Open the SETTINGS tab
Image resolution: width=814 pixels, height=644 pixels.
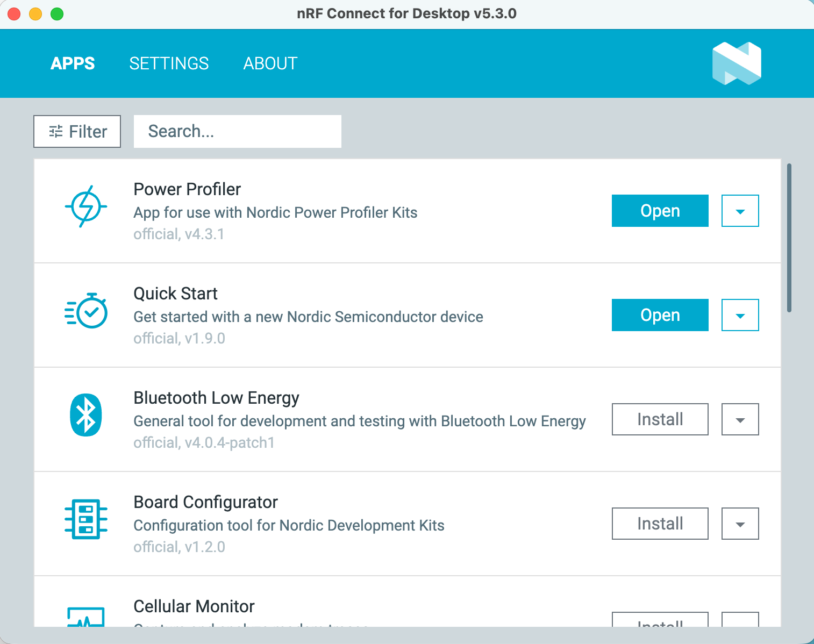(x=169, y=63)
